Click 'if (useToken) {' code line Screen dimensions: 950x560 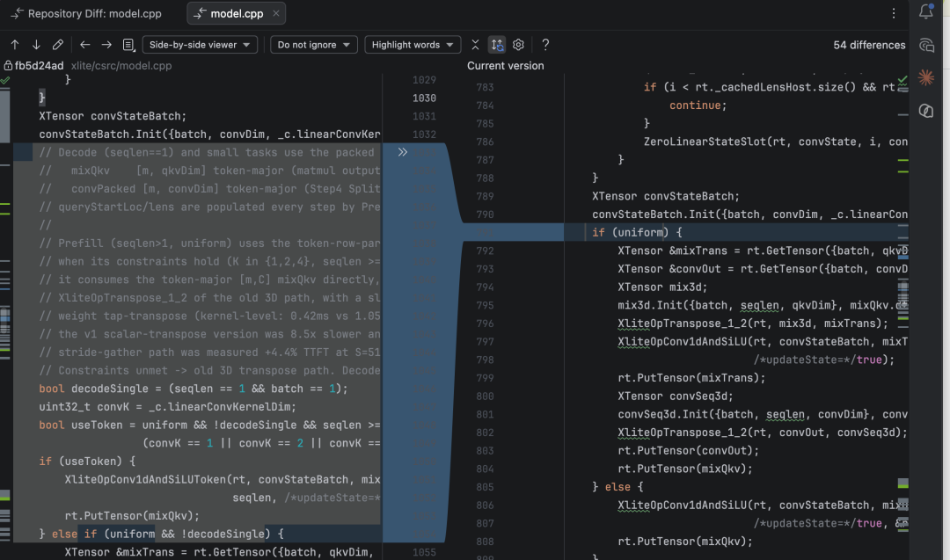coord(87,462)
